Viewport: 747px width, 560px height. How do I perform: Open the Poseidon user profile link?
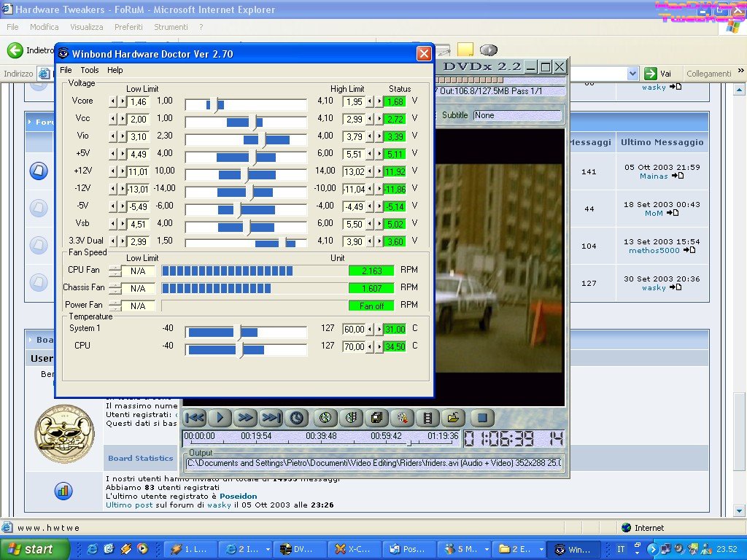pos(239,496)
